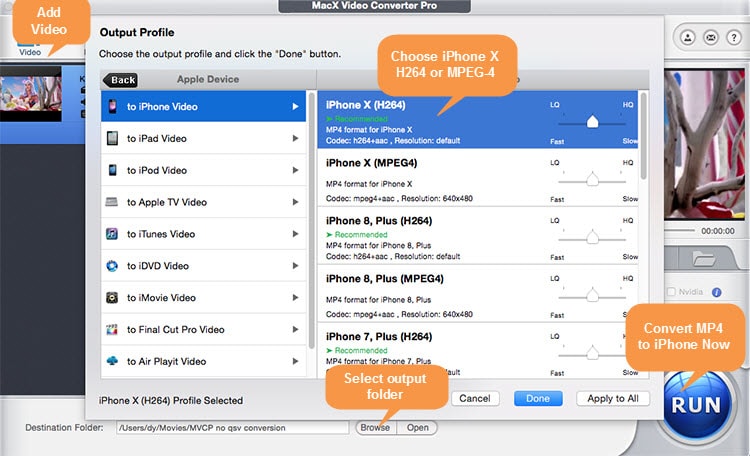Select the to iPad Video category
750x456 pixels.
point(203,138)
